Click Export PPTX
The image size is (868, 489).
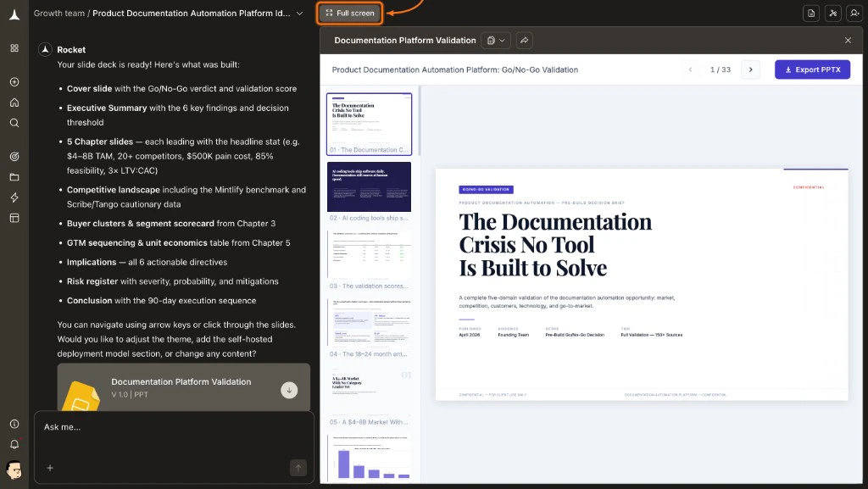tap(812, 70)
